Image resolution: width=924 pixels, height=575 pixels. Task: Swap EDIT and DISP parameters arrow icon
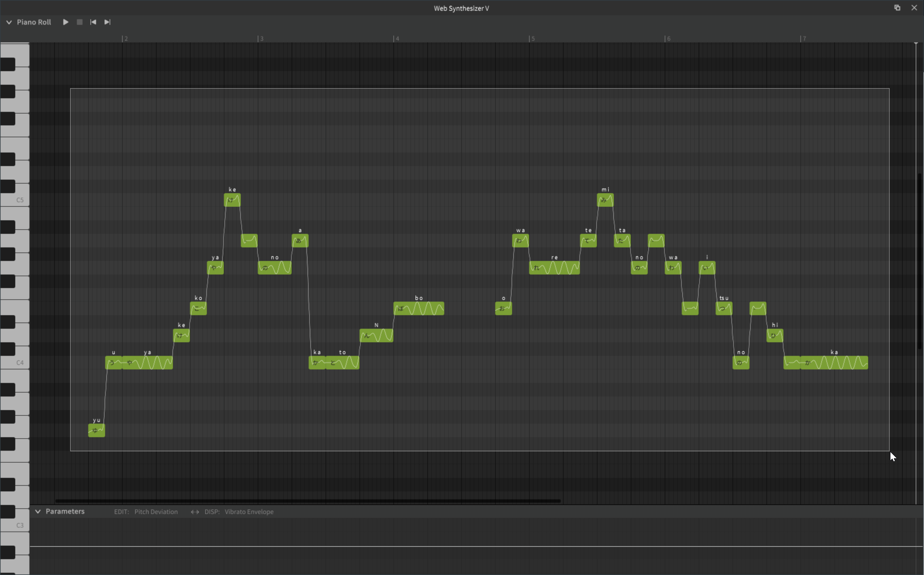(195, 512)
